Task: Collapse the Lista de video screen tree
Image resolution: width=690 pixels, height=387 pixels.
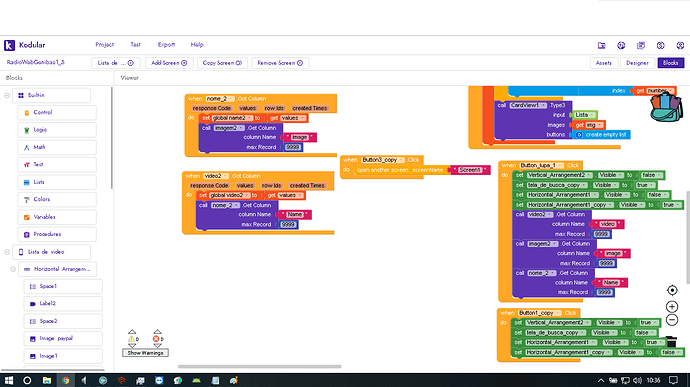Action: [7, 252]
